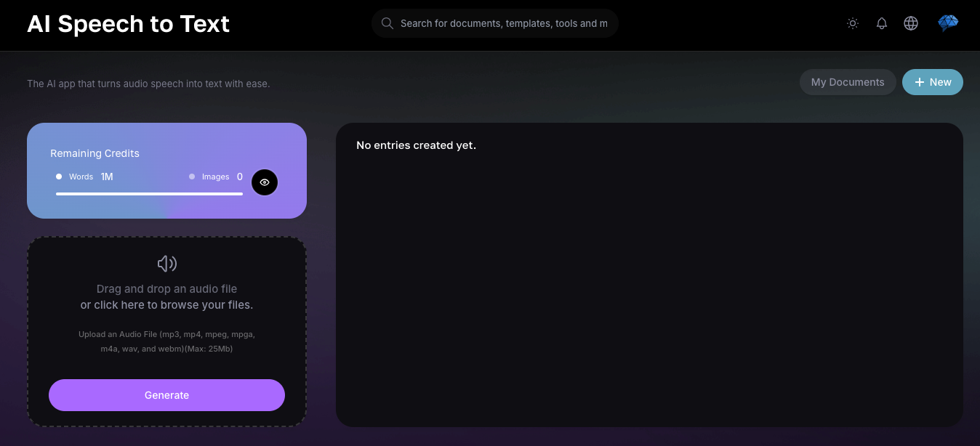980x446 pixels.
Task: Click the app description tagline text
Action: 148,84
